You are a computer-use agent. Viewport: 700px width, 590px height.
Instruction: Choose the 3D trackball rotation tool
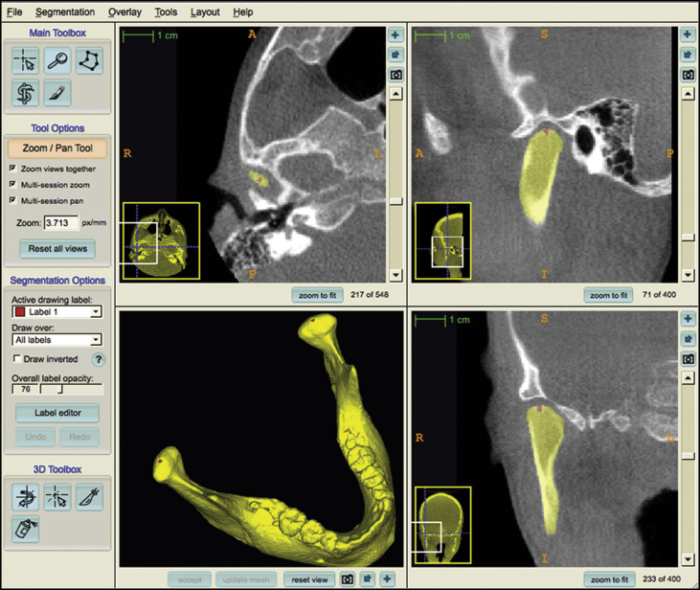tap(25, 496)
